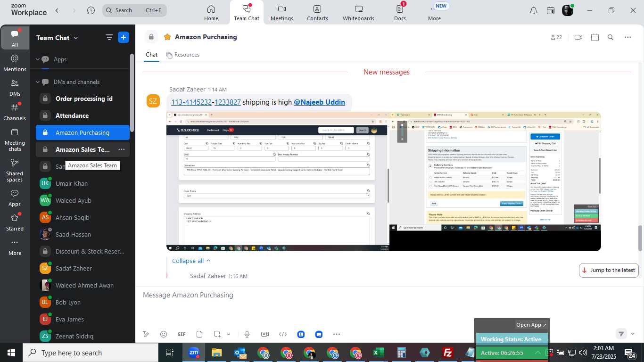Open the member count 22 list
The height and width of the screenshot is (362, 644).
pyautogui.click(x=556, y=37)
